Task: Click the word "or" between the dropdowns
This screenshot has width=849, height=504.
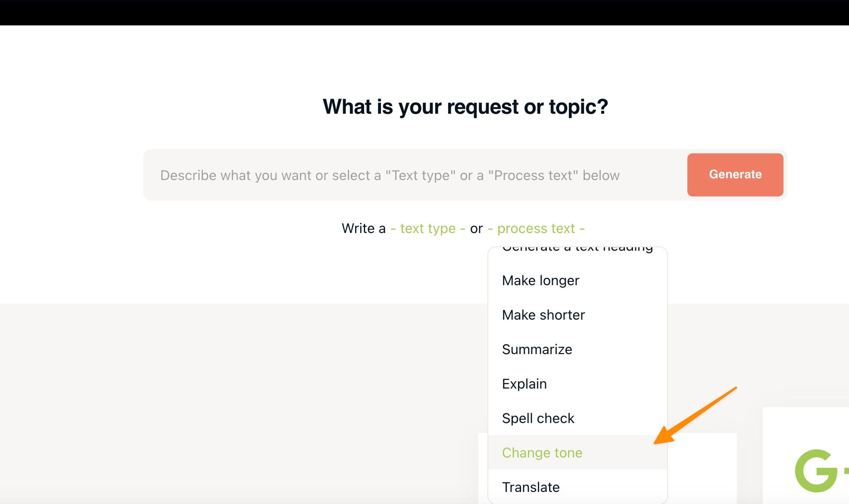Action: 476,228
